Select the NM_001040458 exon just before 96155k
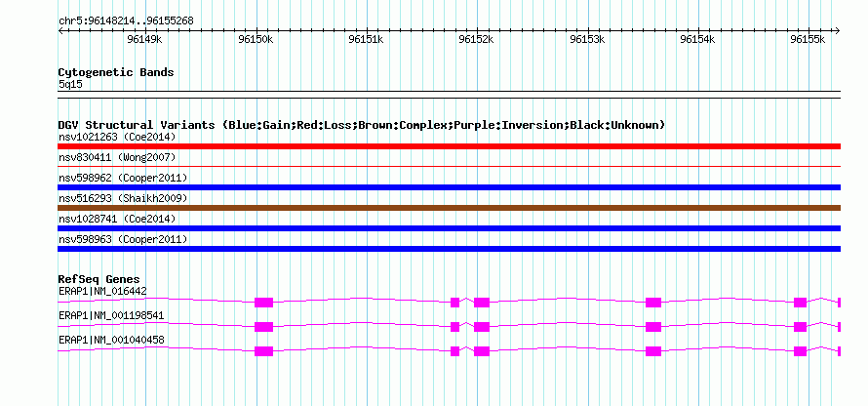 tap(800, 351)
